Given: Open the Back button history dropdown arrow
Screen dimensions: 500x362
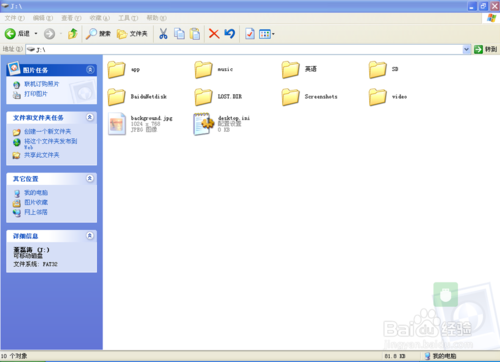Looking at the screenshot, I should click(36, 34).
